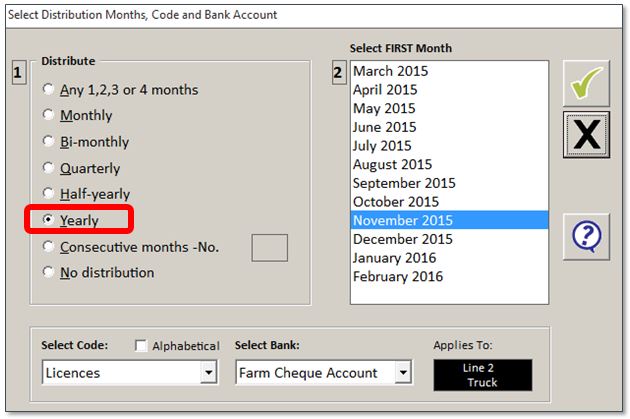Cancel using the black X button
Image resolution: width=630 pixels, height=419 pixels.
click(586, 135)
